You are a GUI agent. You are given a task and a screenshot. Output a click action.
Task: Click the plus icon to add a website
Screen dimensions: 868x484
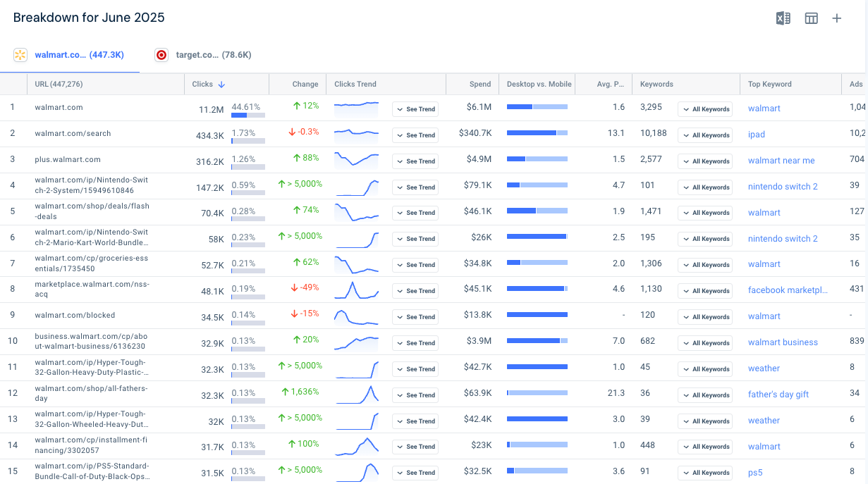[x=836, y=18]
